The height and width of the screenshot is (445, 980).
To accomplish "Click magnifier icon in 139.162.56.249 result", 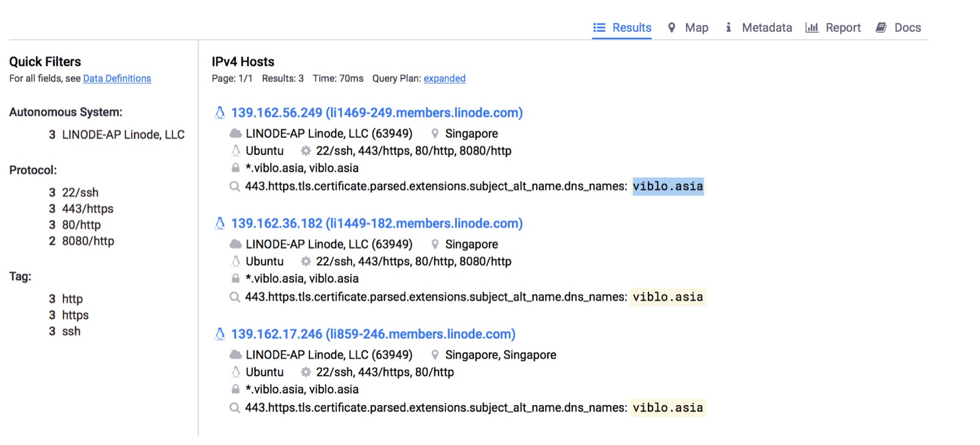I will click(x=235, y=186).
